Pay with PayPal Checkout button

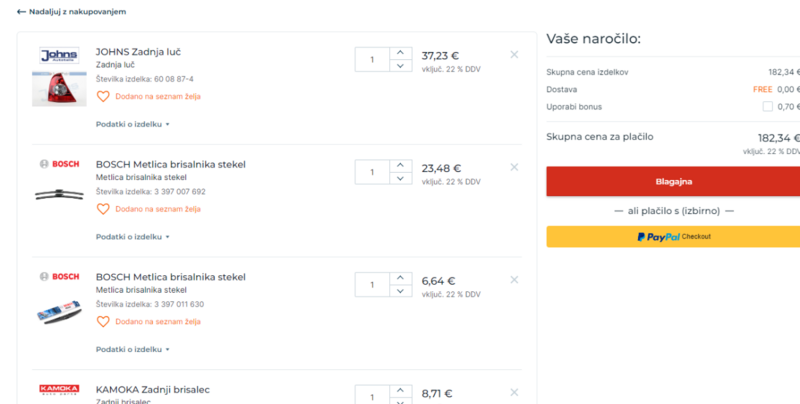tap(673, 237)
